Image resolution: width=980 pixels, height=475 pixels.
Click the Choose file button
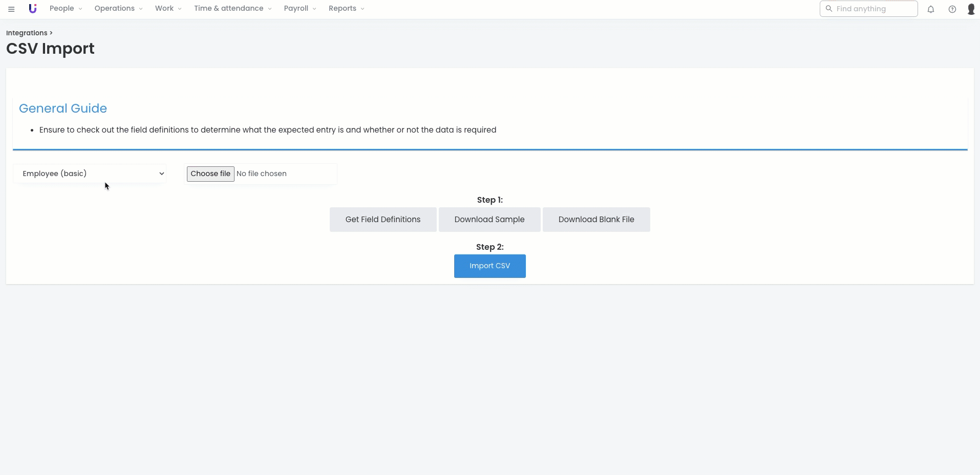click(x=210, y=174)
